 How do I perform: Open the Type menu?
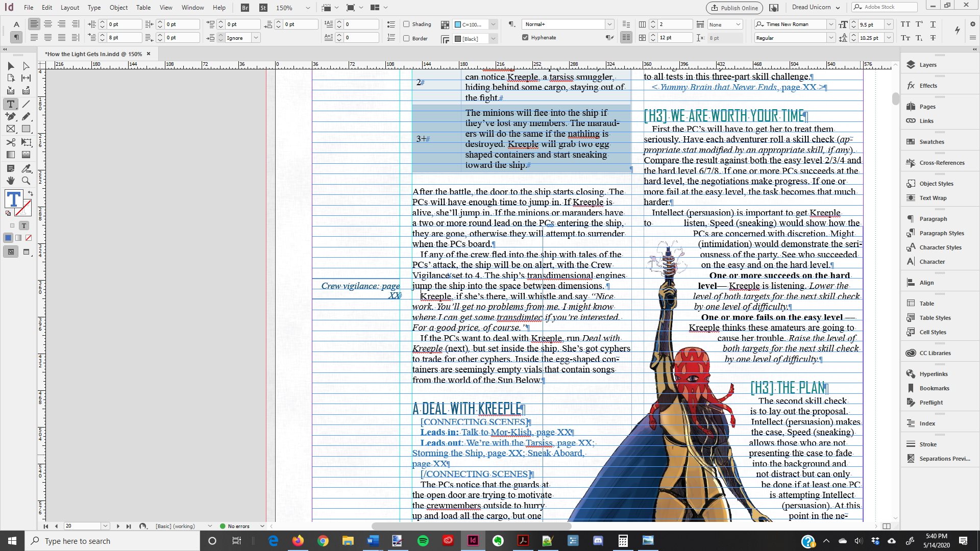click(94, 8)
